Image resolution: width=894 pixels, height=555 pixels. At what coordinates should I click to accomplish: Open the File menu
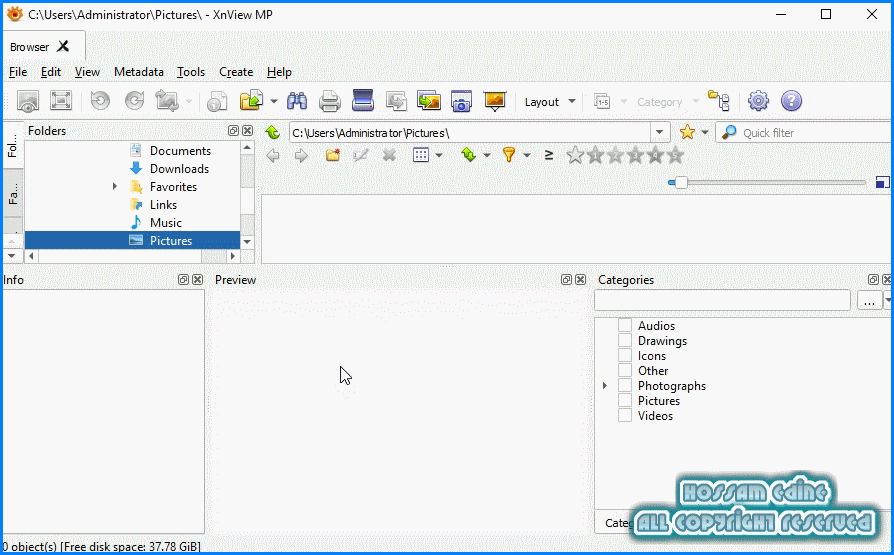18,72
